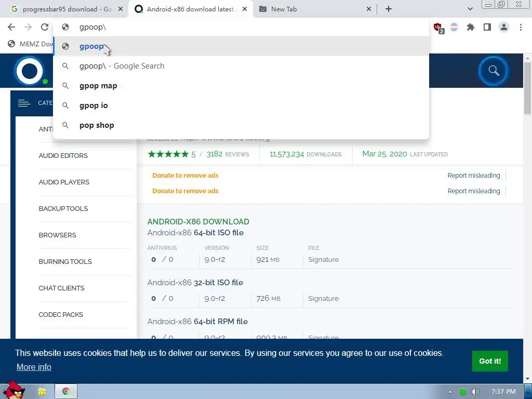
Task: Click the page vertical scrollbar thumb
Action: pyautogui.click(x=528, y=89)
